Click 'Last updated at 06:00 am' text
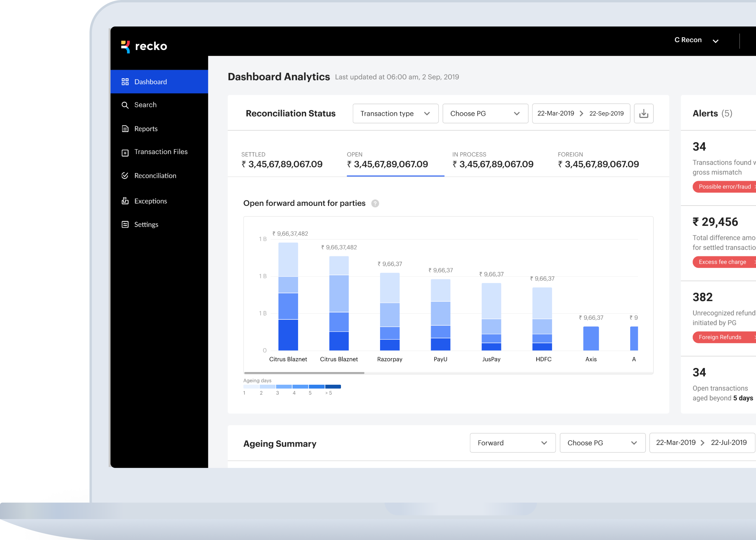Screen dimensions: 756x540 pos(397,77)
